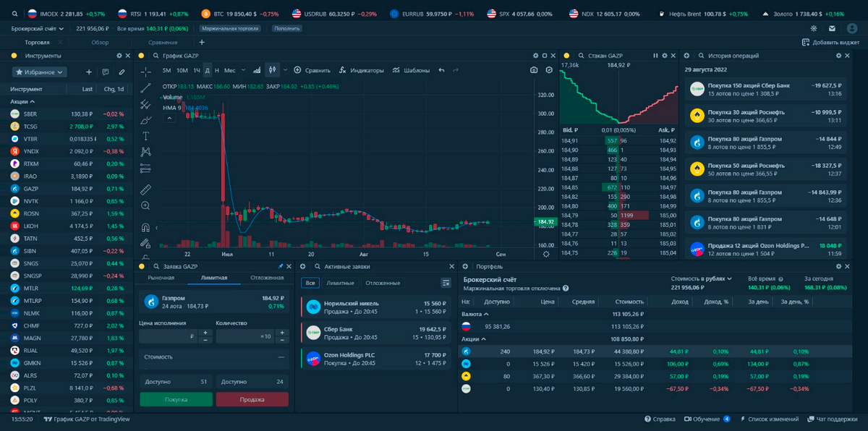Screen dimensions: 868x431
Task: Click the Цена исполнения input field
Action: point(168,336)
